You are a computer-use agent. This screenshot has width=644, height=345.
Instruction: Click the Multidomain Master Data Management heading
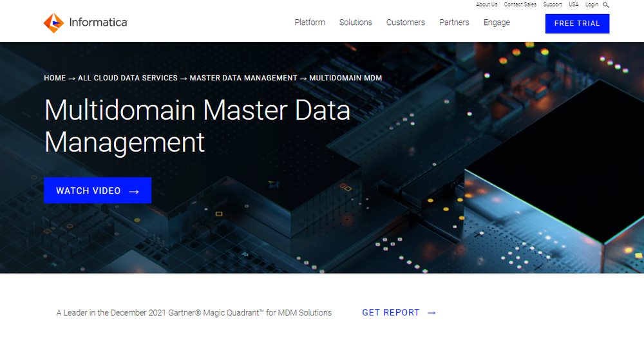pos(197,126)
